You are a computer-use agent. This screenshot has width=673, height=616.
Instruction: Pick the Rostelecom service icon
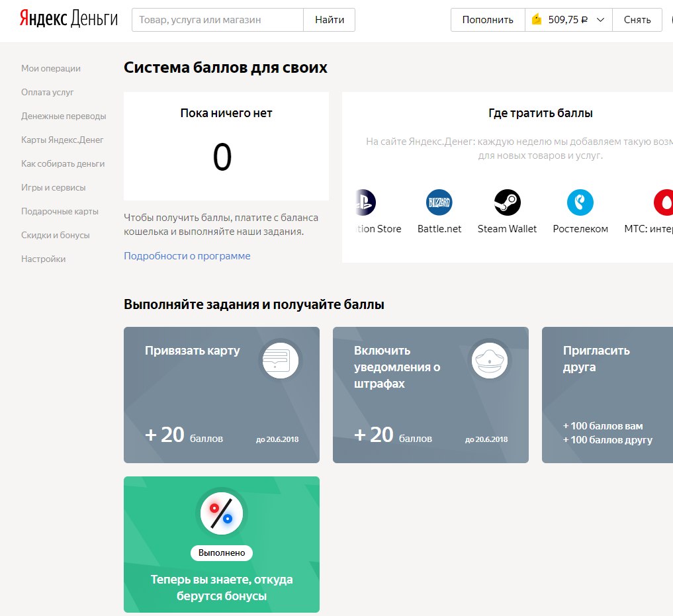580,202
